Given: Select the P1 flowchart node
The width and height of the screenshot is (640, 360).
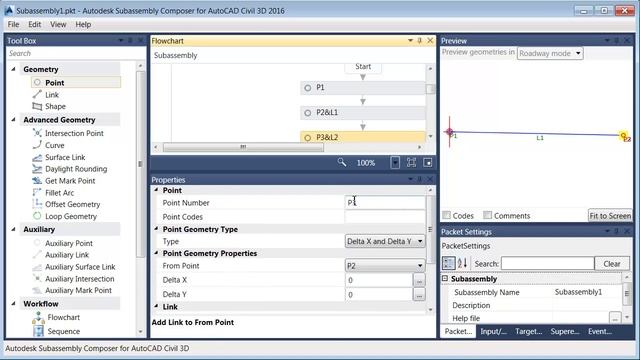Looking at the screenshot, I should pyautogui.click(x=363, y=87).
